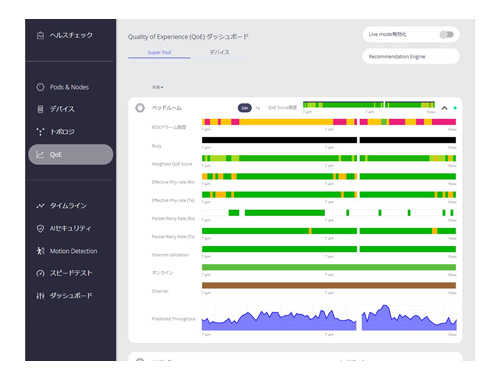This screenshot has width=500, height=380.
Task: Click the RSSI alarm history color bar
Action: point(329,122)
